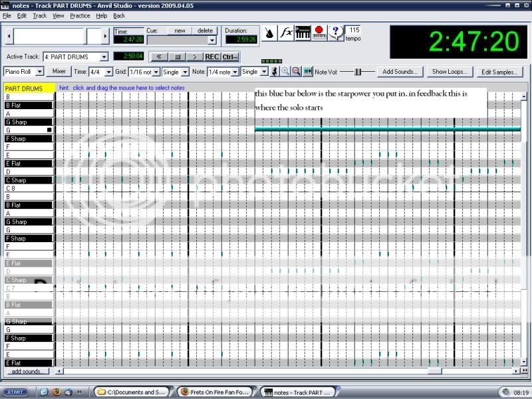Click the Show Loops... button

point(450,72)
